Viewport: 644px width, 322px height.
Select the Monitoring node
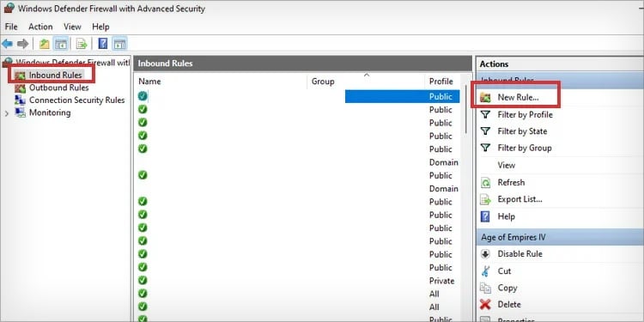click(x=50, y=112)
